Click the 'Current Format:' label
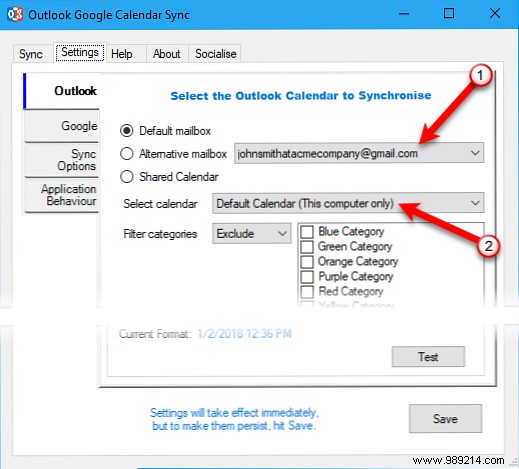This screenshot has height=469, width=519. coord(155,334)
